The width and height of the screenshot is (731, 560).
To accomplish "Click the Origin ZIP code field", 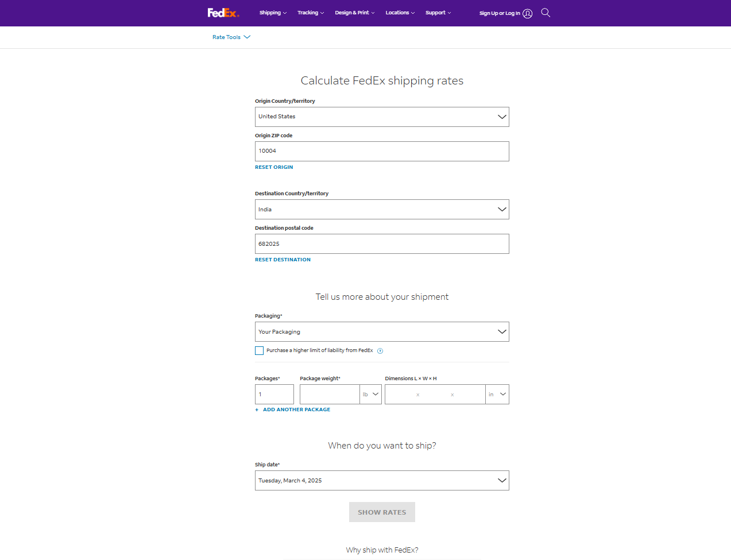I will click(382, 151).
